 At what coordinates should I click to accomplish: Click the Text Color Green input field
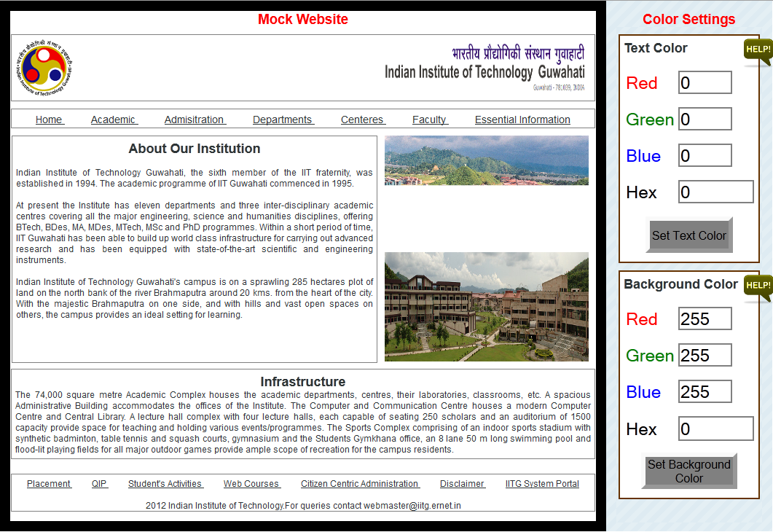click(705, 119)
